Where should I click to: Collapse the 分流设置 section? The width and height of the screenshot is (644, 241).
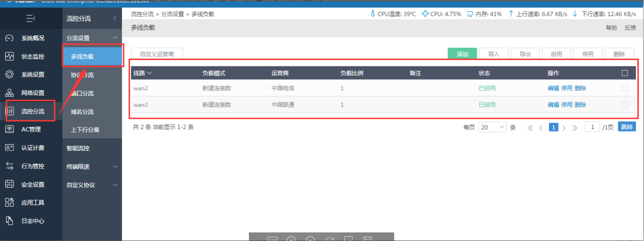click(x=115, y=38)
